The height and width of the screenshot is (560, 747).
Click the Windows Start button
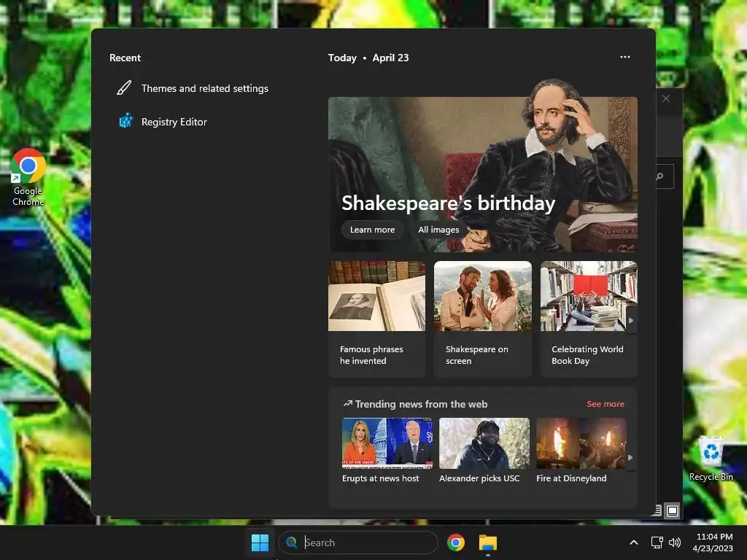click(x=260, y=542)
